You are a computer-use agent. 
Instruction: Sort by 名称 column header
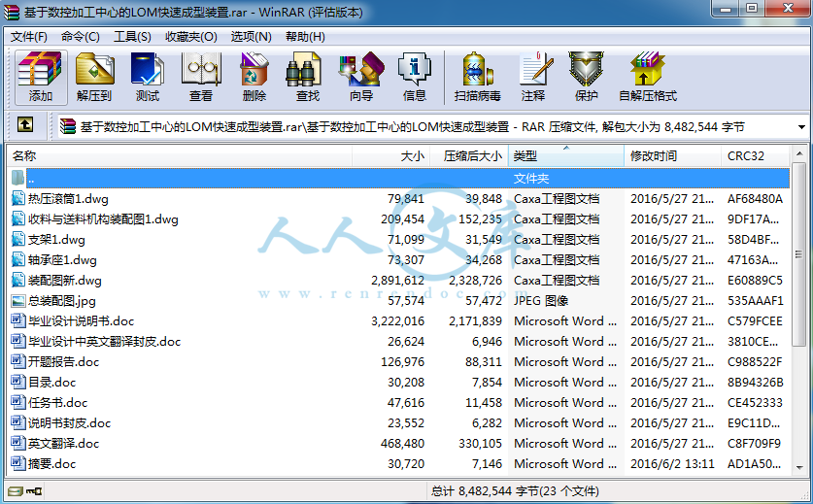pyautogui.click(x=180, y=156)
